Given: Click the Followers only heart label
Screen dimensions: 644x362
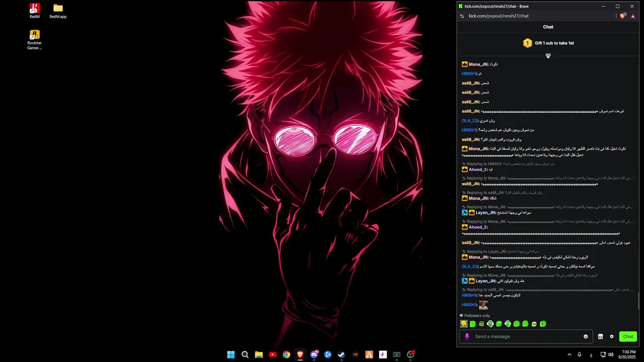Looking at the screenshot, I should [x=474, y=316].
